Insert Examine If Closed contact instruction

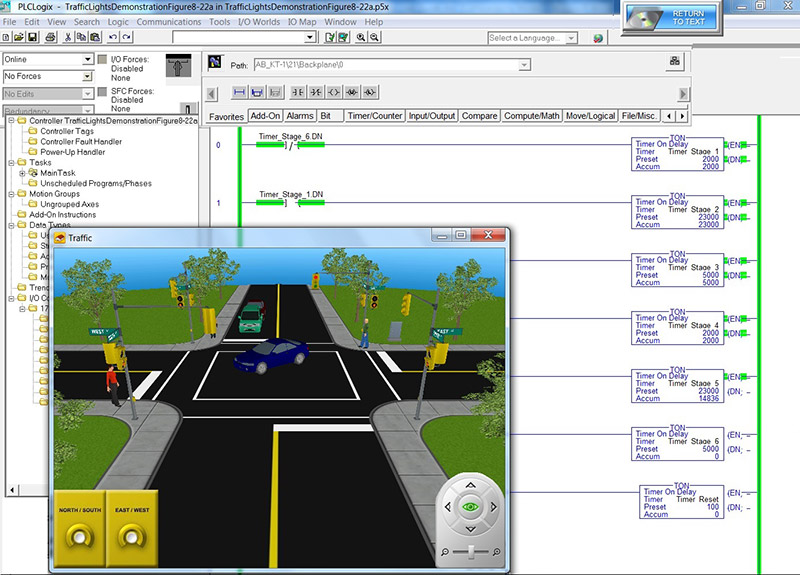(x=300, y=92)
